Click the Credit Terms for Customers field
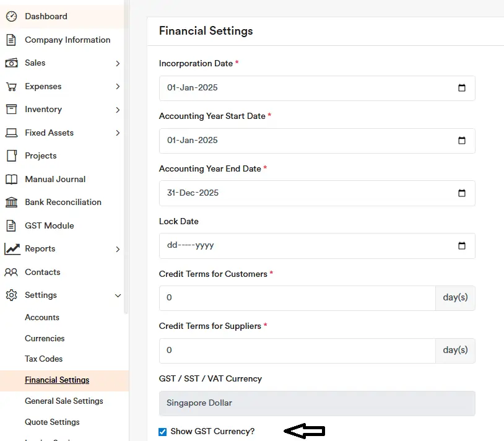 pyautogui.click(x=297, y=298)
